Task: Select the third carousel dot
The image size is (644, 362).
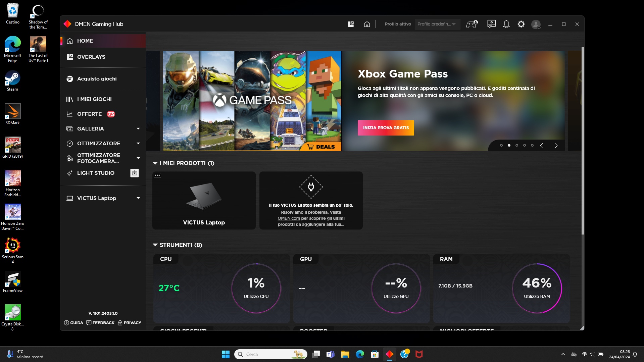Action: point(517,146)
